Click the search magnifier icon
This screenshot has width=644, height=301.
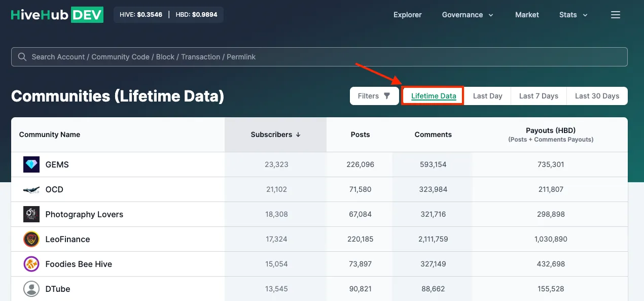pyautogui.click(x=22, y=57)
